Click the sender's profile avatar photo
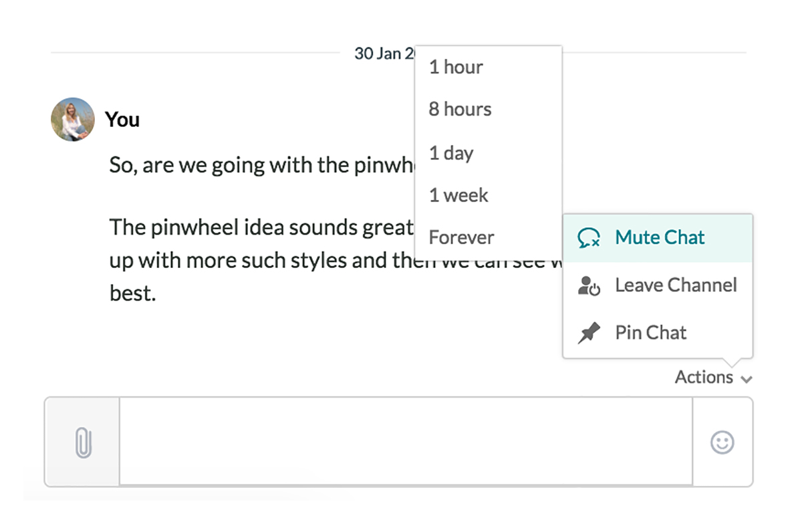 (x=72, y=120)
